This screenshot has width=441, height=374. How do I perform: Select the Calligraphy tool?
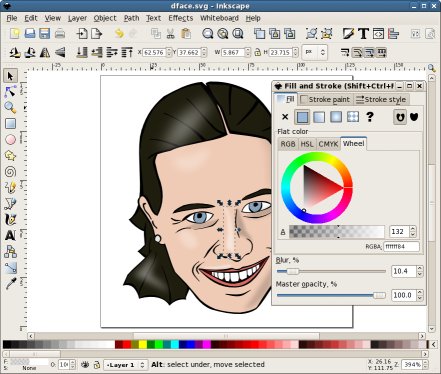tap(10, 220)
